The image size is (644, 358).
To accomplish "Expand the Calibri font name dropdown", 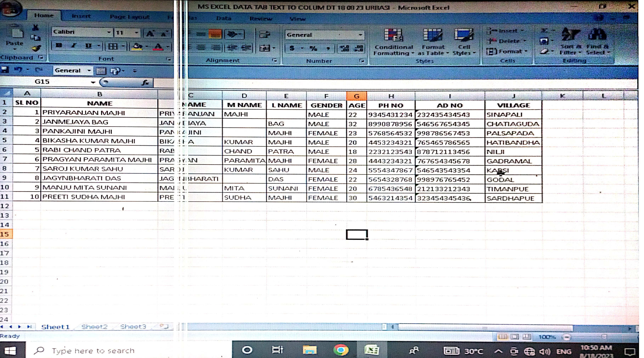I will 109,32.
